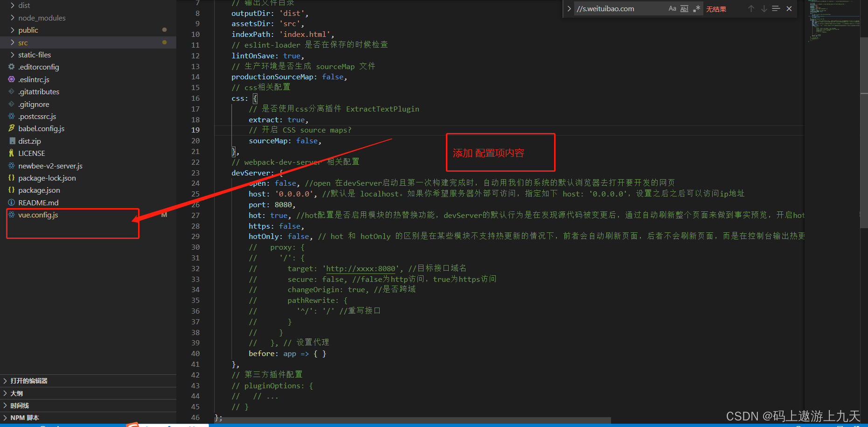Click the vertical editor scrollbar
This screenshot has height=427, width=868.
coord(864,133)
